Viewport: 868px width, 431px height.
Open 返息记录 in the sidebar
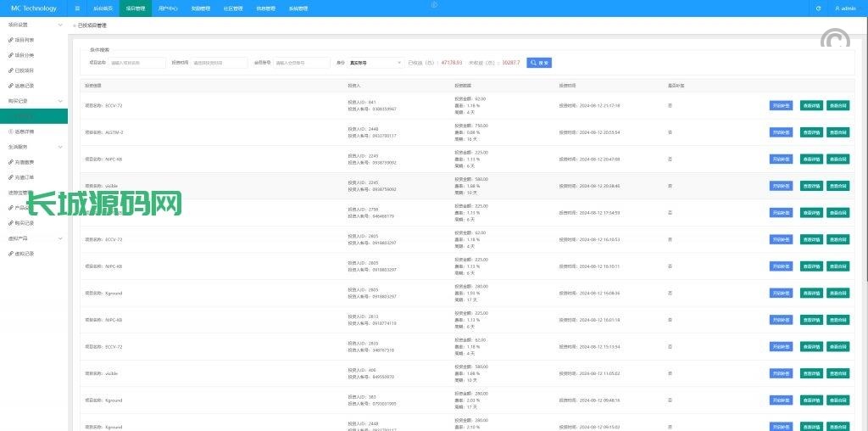click(x=24, y=86)
